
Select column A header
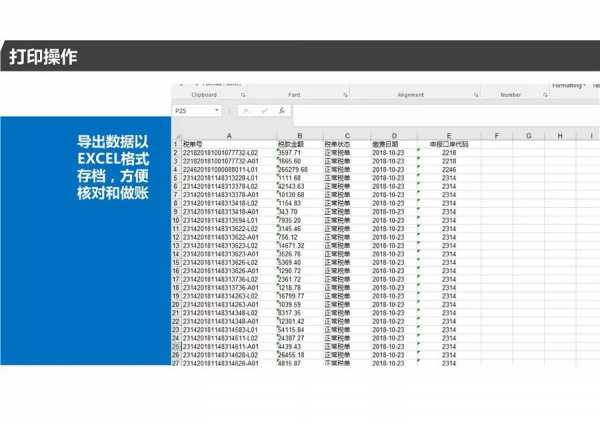pos(228,135)
